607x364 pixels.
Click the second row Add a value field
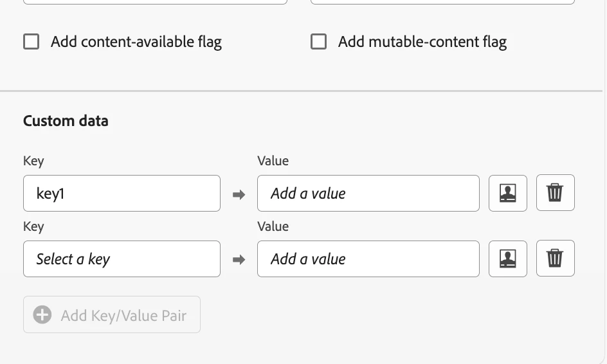pos(368,259)
